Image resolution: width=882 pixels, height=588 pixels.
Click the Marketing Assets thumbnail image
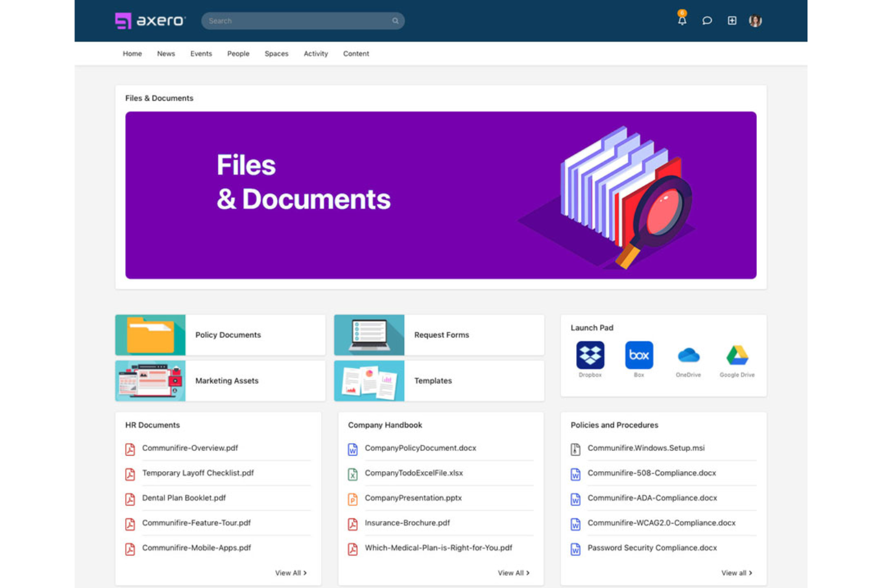[150, 381]
